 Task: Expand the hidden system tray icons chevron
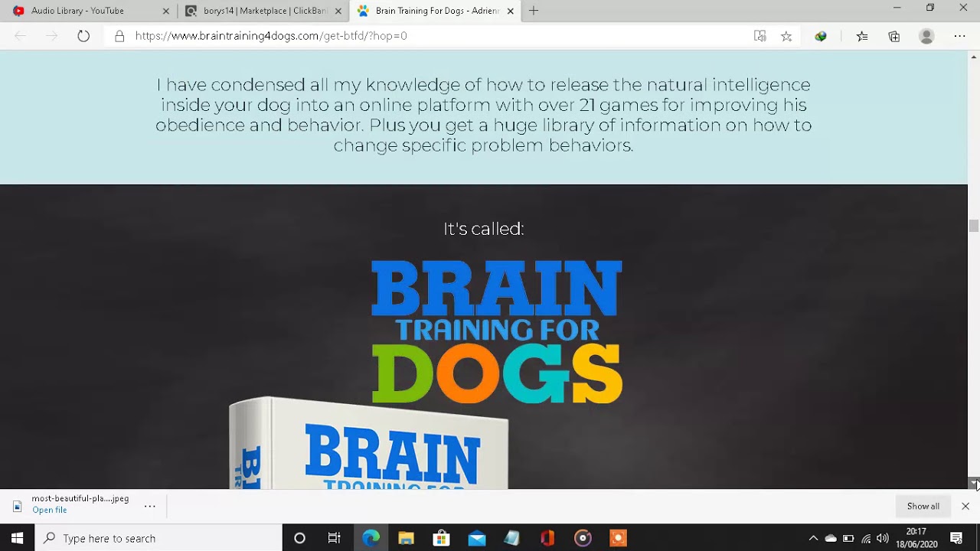[x=813, y=538]
